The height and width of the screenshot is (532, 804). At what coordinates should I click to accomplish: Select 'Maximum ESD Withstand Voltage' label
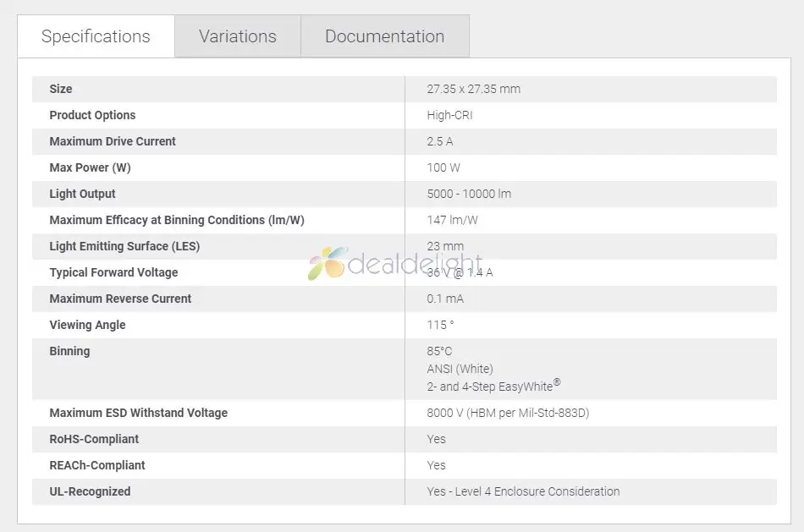point(138,413)
